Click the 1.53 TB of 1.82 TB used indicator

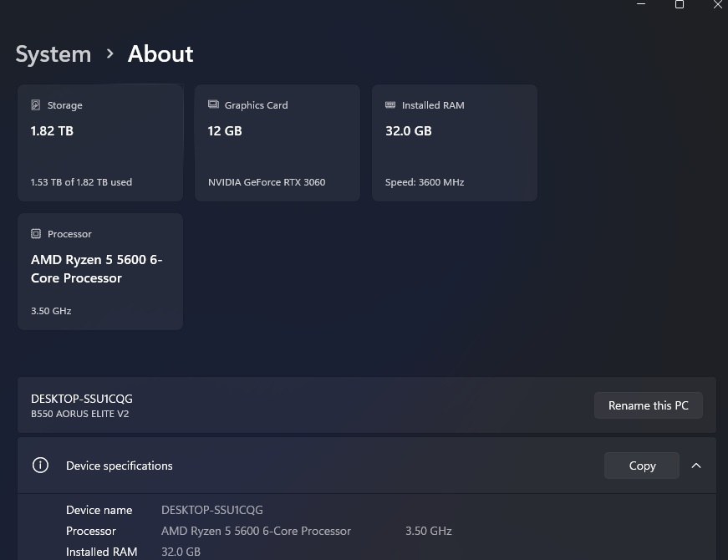pos(81,181)
